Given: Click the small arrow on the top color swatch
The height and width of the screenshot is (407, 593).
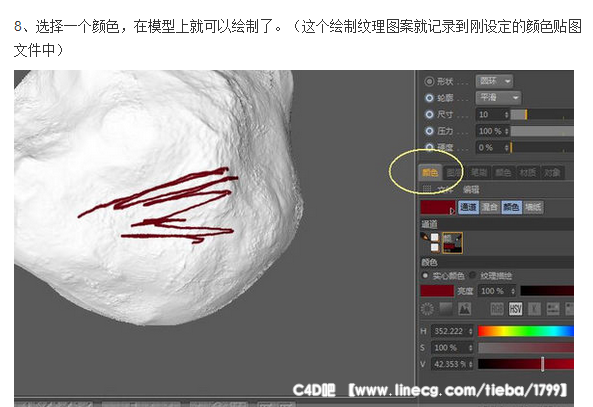Looking at the screenshot, I should (452, 211).
